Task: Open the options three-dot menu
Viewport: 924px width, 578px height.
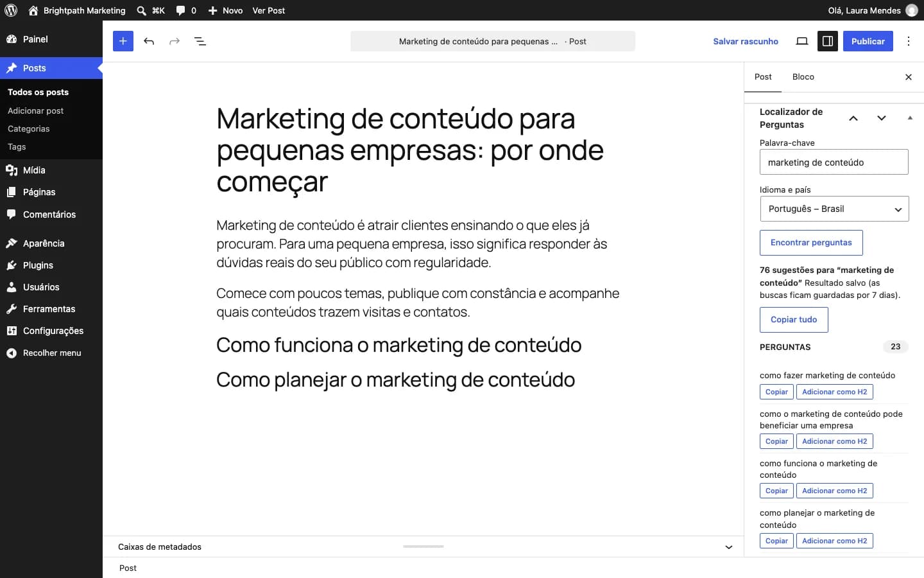Action: click(x=909, y=41)
